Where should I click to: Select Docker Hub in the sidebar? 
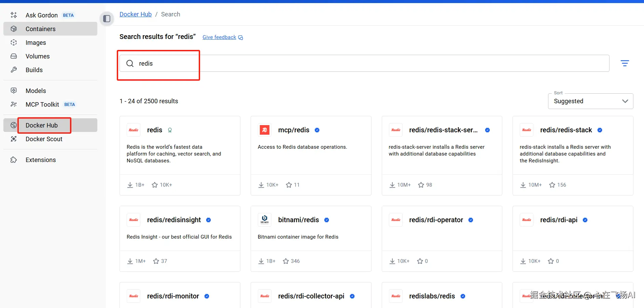point(50,125)
